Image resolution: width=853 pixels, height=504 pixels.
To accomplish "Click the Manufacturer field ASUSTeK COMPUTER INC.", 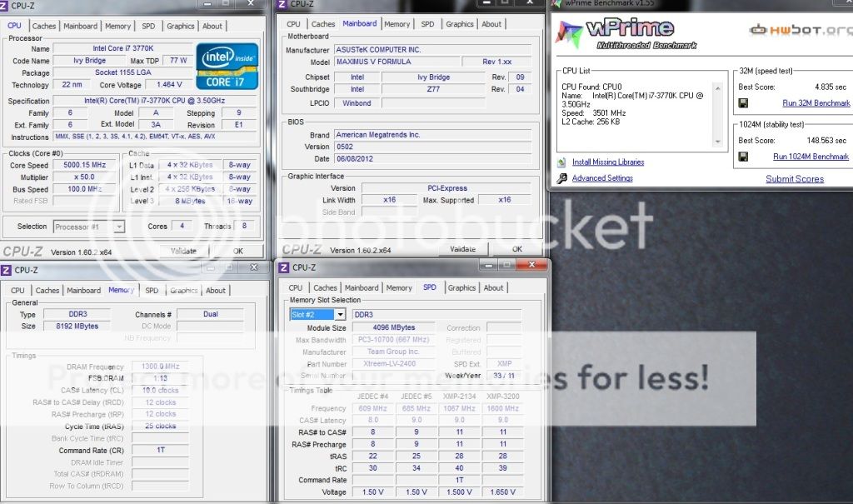I will pos(432,49).
